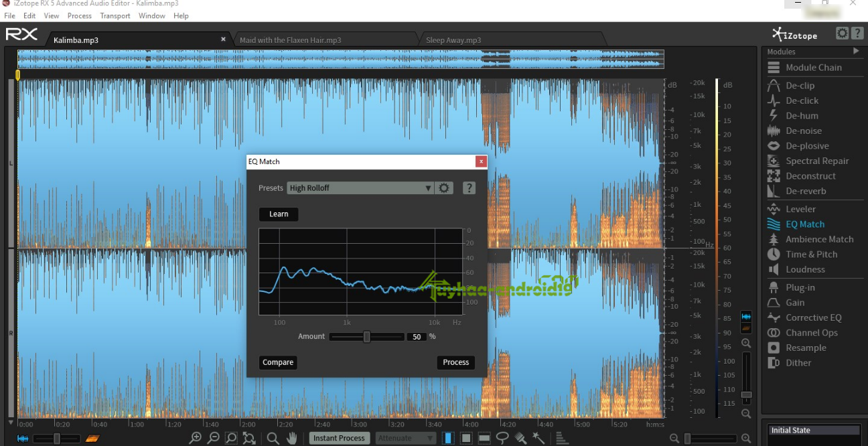868x446 pixels.
Task: Open the File menu
Action: pos(9,15)
